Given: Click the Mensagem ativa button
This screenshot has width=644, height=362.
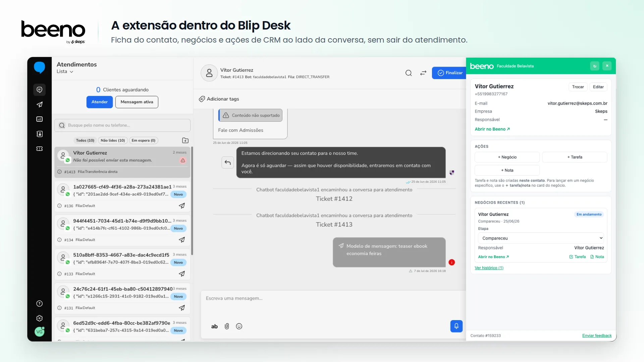Looking at the screenshot, I should (x=137, y=102).
